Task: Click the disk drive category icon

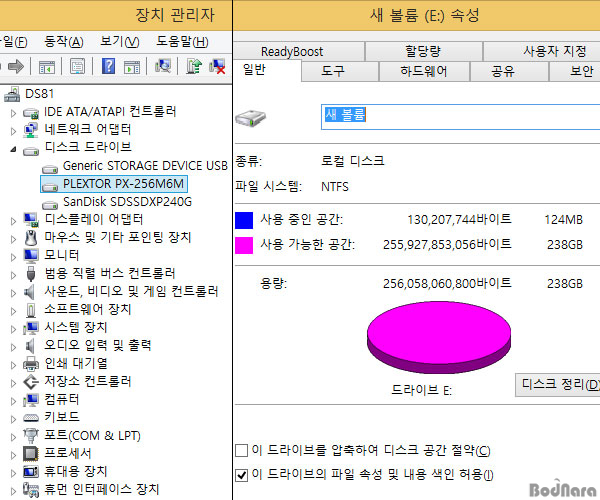Action: [31, 151]
